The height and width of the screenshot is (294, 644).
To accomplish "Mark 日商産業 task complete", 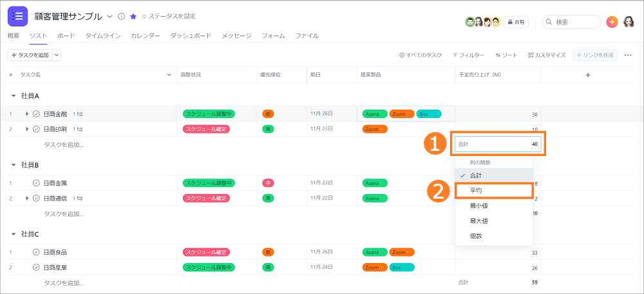I will [x=36, y=268].
